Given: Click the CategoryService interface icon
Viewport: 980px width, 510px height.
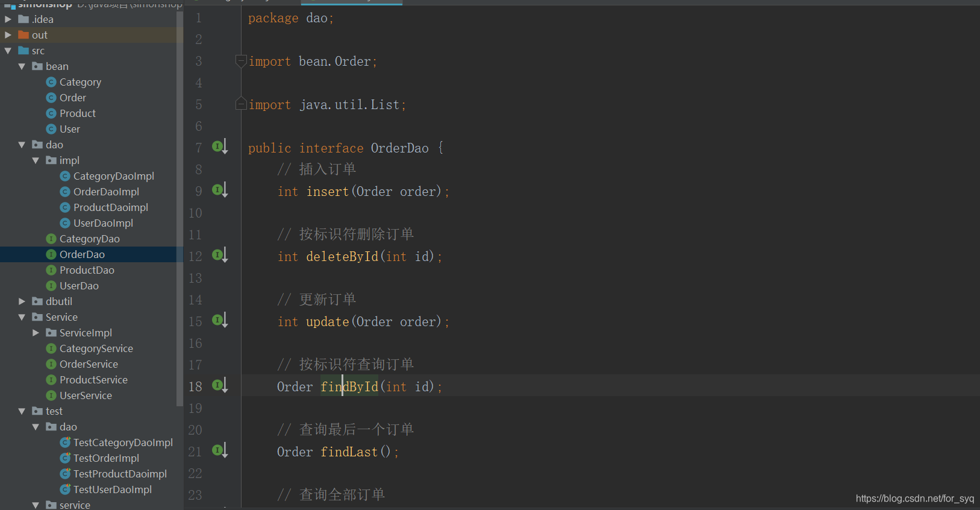Looking at the screenshot, I should point(51,348).
